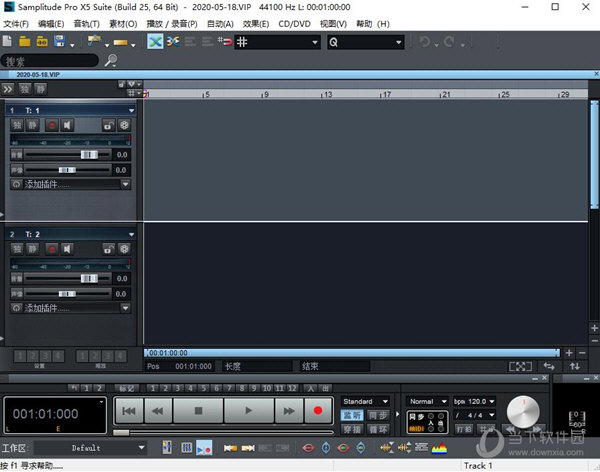Screen dimensions: 600x472
Task: Click the snap magnet icon in toolbar
Action: (225, 42)
